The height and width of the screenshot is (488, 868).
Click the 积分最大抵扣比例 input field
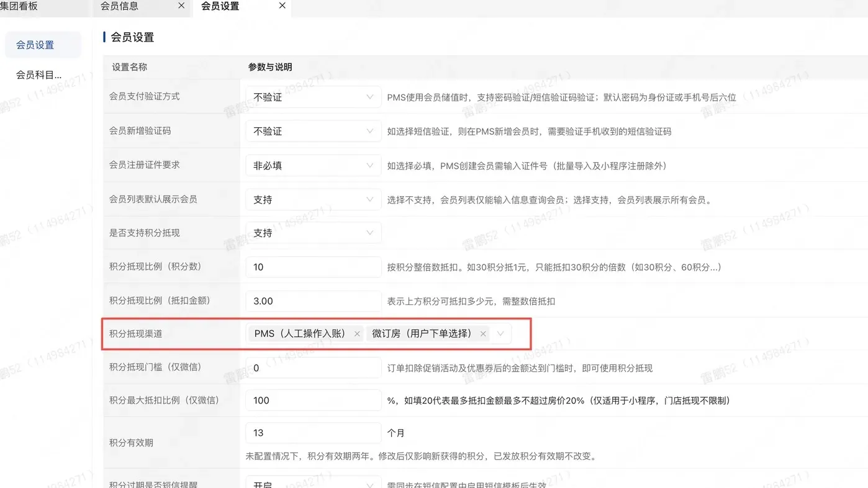[313, 400]
